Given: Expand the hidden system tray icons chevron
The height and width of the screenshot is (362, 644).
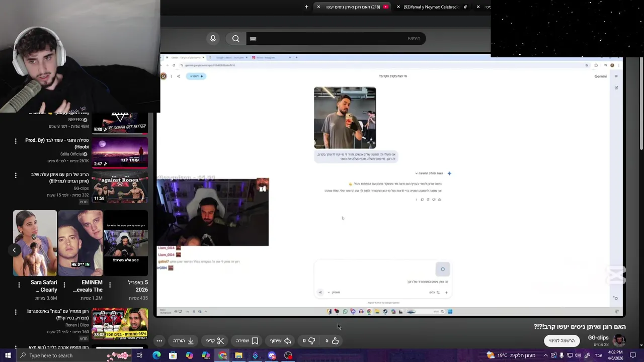Looking at the screenshot, I should click(545, 355).
